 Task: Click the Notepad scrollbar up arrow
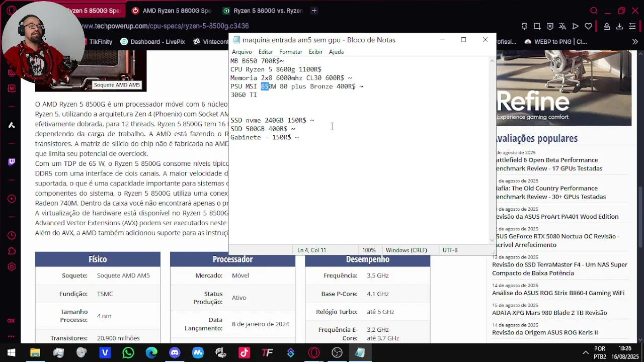492,61
